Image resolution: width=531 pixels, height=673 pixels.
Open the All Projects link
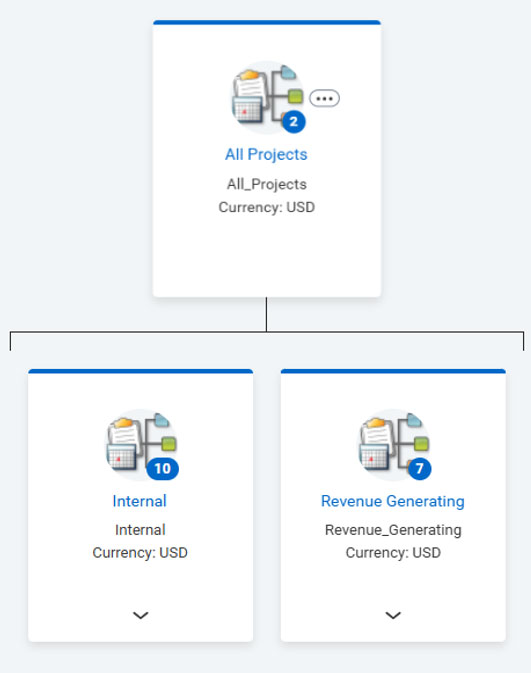(266, 154)
